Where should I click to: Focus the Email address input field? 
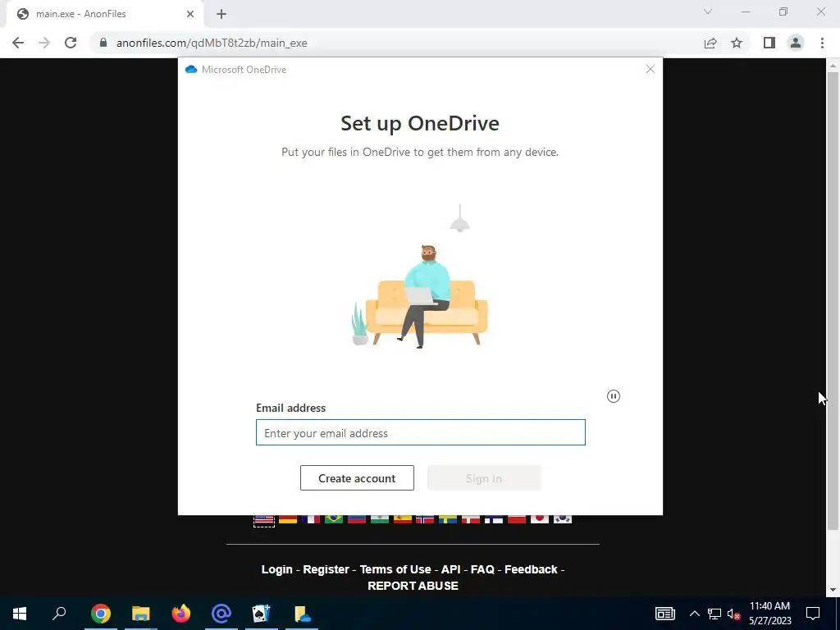[421, 432]
